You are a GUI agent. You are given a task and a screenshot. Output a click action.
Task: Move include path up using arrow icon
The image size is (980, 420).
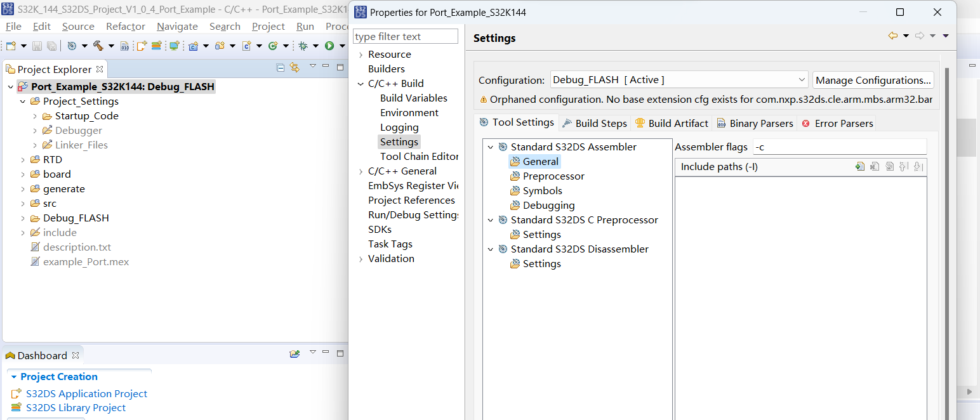(x=903, y=166)
